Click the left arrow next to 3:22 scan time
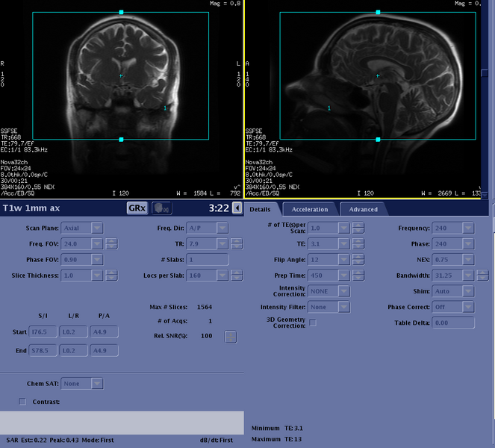 [x=237, y=208]
